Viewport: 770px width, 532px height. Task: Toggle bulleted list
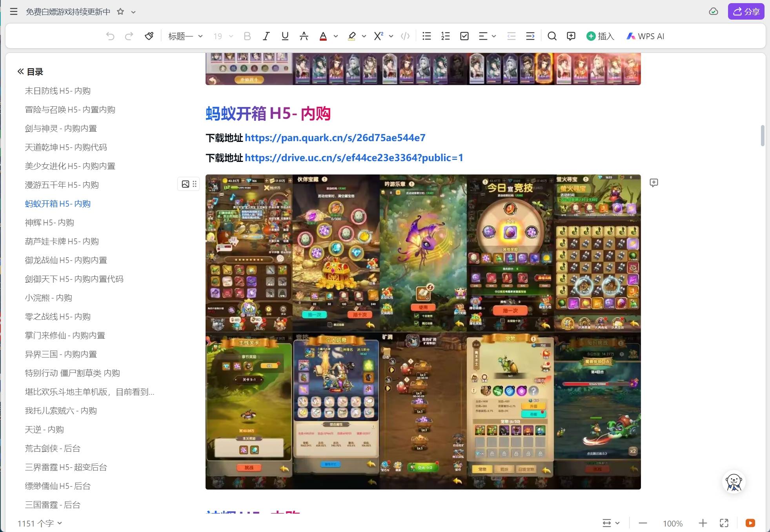click(427, 36)
